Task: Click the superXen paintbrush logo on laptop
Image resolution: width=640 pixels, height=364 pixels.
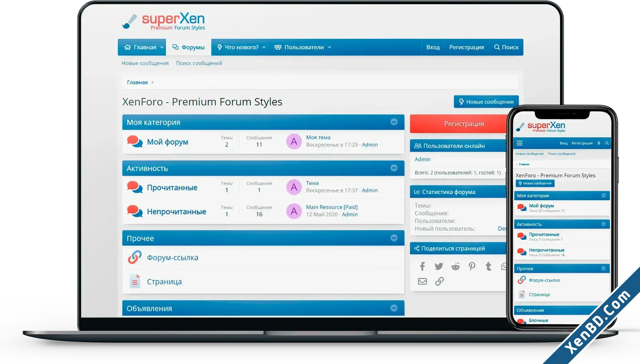Action: point(164,21)
